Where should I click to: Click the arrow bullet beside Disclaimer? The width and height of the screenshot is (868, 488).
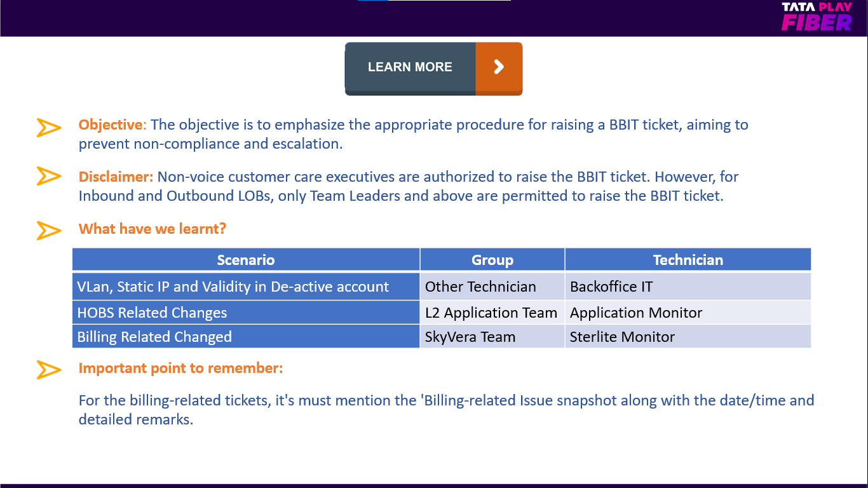pyautogui.click(x=49, y=176)
